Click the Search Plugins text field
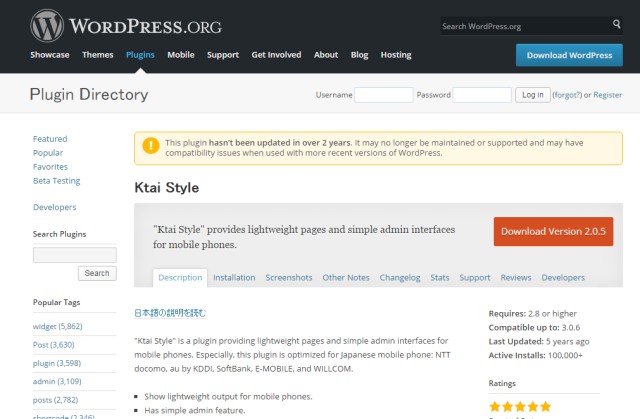Image resolution: width=640 pixels, height=419 pixels. (x=74, y=254)
